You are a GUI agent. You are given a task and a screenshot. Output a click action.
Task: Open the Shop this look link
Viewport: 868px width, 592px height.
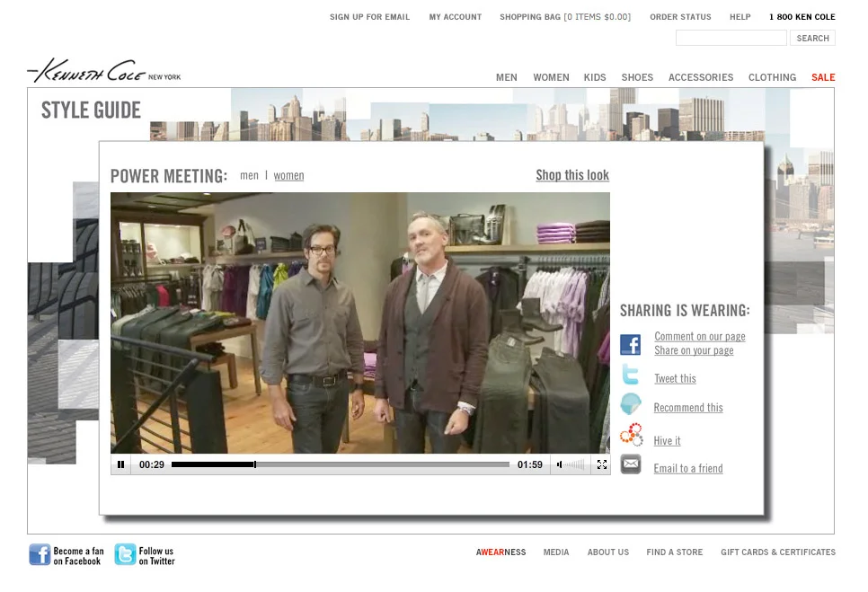[x=572, y=175]
